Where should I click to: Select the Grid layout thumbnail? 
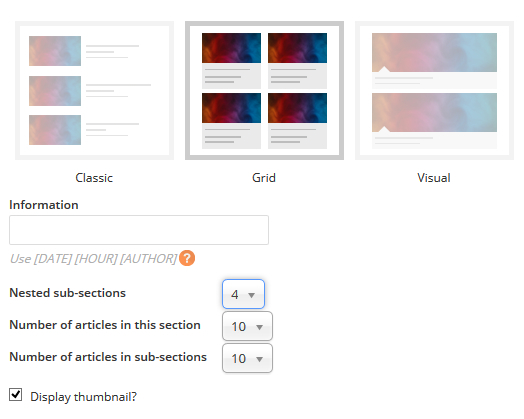[x=264, y=91]
